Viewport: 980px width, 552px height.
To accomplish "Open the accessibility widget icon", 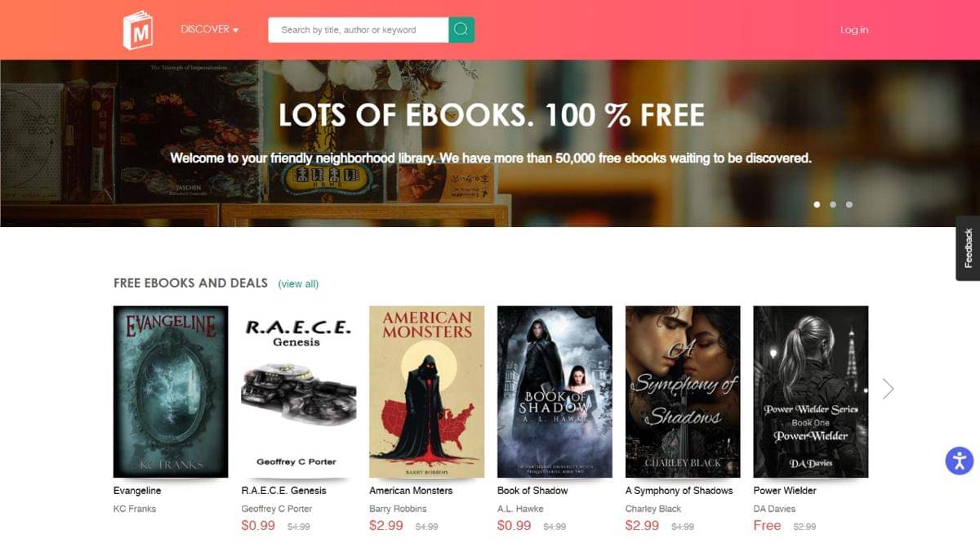I will click(960, 461).
